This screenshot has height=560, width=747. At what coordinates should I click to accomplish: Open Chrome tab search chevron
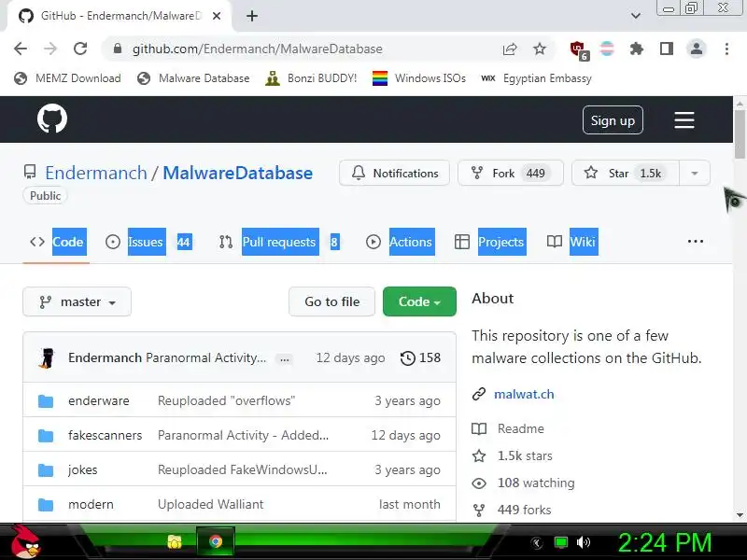click(x=636, y=16)
